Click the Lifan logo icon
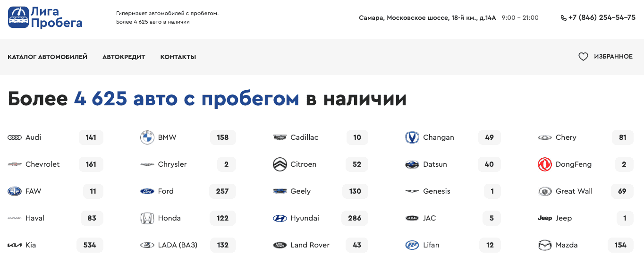The height and width of the screenshot is (264, 644). coord(412,245)
